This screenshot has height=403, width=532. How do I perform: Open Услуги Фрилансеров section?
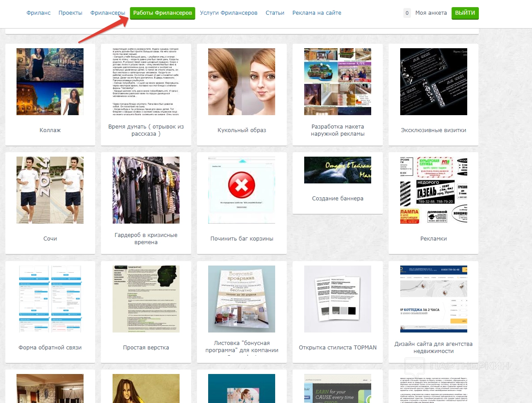click(229, 13)
